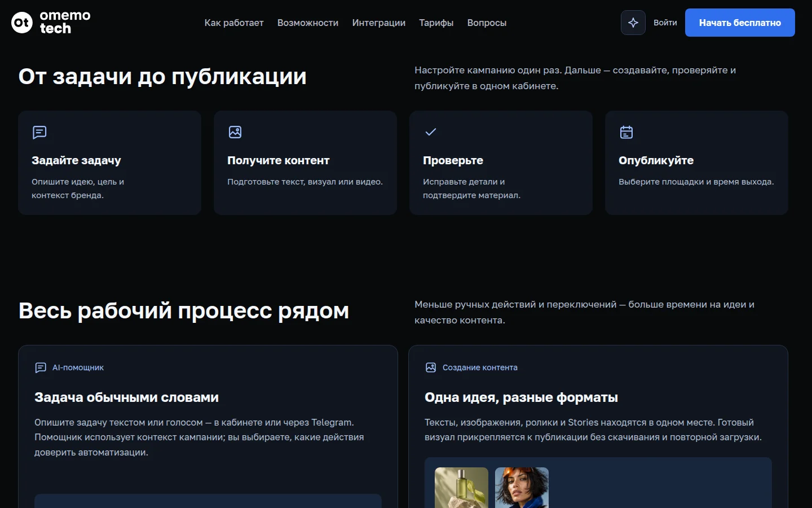Open the woman portrait thumbnail
This screenshot has height=508, width=812.
pos(522,488)
